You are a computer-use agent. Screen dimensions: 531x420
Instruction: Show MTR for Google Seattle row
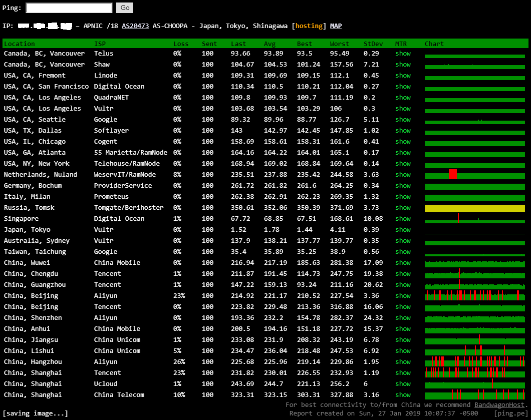[403, 120]
